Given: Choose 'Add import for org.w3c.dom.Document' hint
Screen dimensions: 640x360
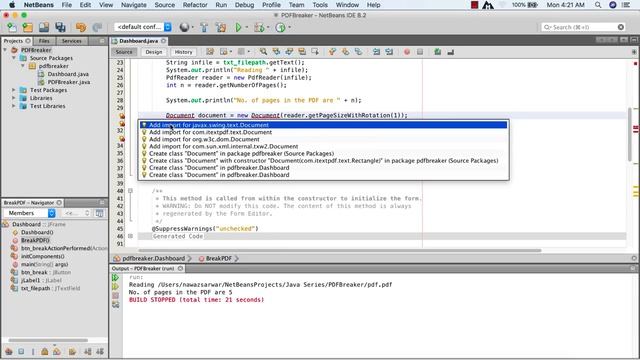Looking at the screenshot, I should click(323, 139).
